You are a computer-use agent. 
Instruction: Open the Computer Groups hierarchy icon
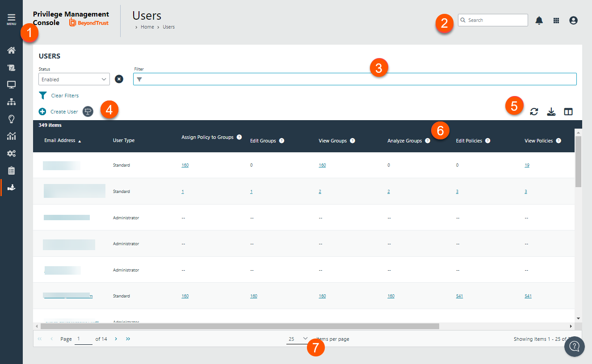point(11,102)
